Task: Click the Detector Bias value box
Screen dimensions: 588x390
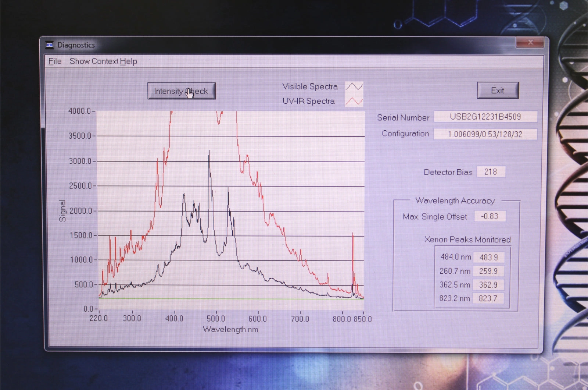Action: [491, 172]
